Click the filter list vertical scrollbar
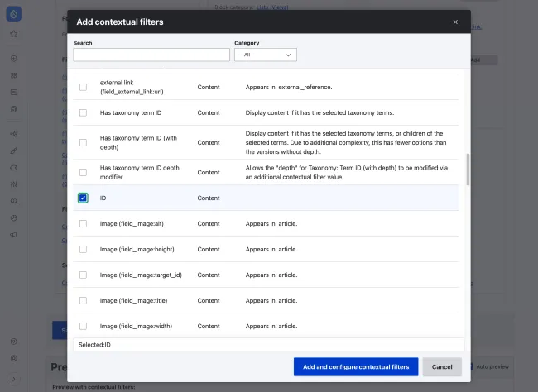This screenshot has width=538, height=392. coord(468,169)
